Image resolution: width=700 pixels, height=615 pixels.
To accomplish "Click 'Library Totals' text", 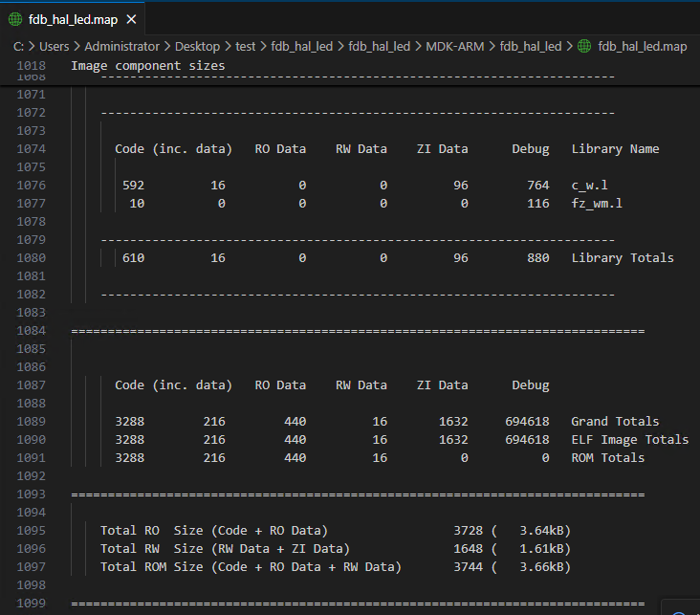I will click(x=623, y=257).
